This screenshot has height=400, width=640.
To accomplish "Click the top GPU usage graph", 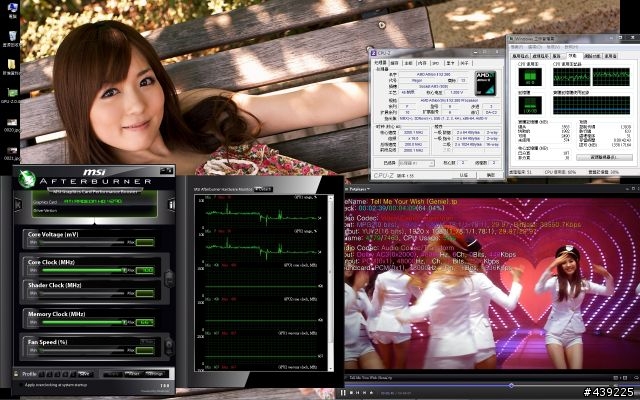I will tap(261, 214).
